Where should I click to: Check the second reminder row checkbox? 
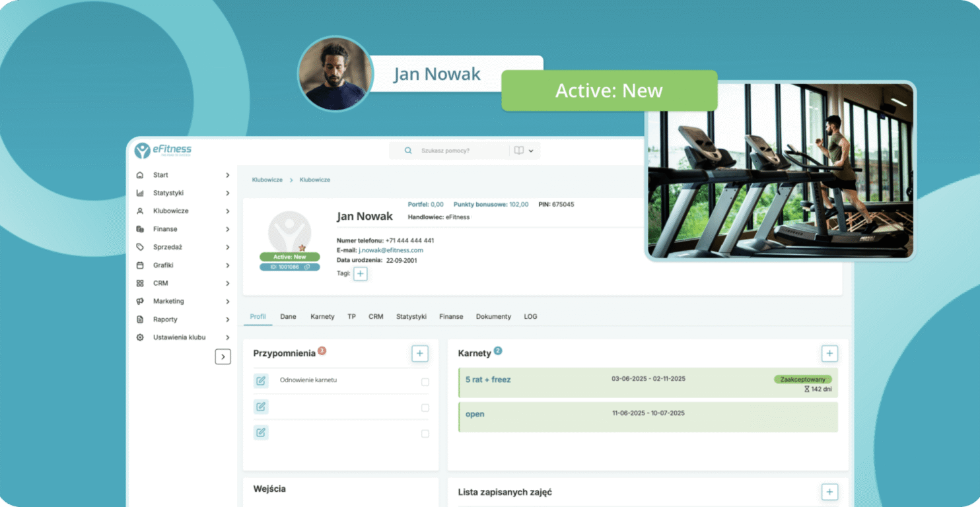425,408
